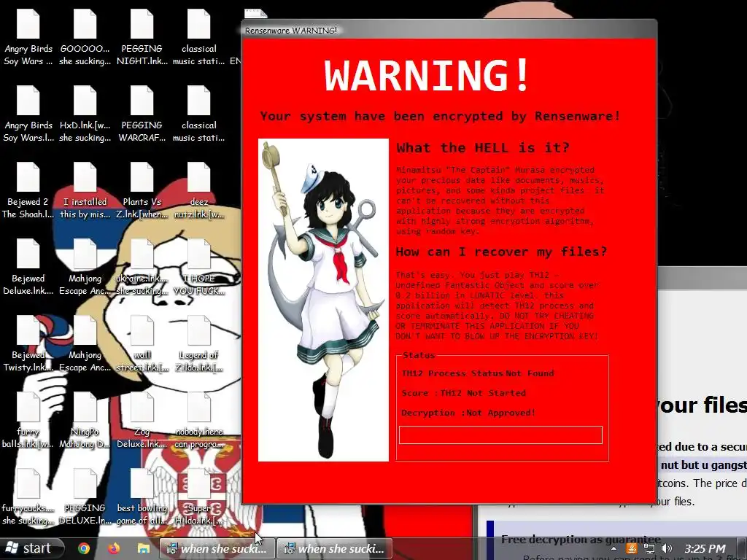Open the Start menu button
Viewport: 747px width, 560px height.
[x=31, y=548]
